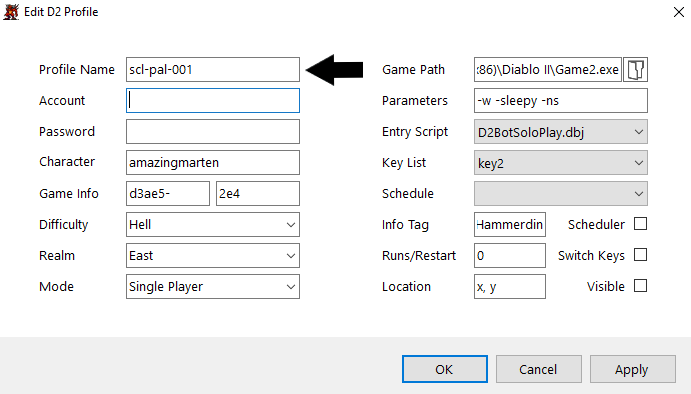Check the Visible option

640,286
